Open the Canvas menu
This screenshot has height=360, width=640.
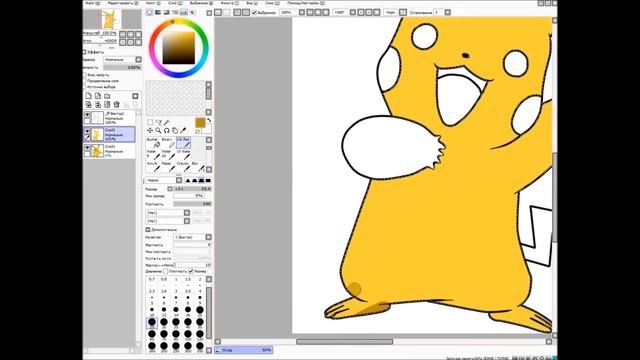(x=153, y=3)
